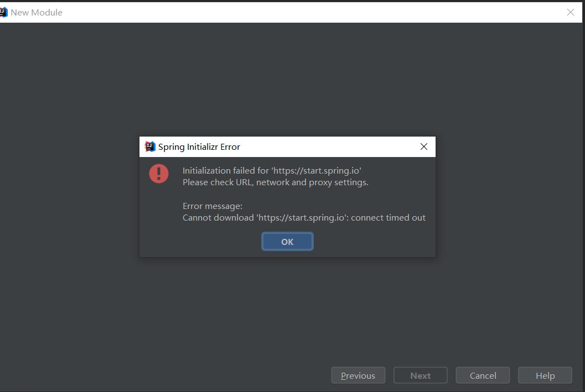
Task: Click the 'Initialization failed for' message line
Action: click(272, 171)
